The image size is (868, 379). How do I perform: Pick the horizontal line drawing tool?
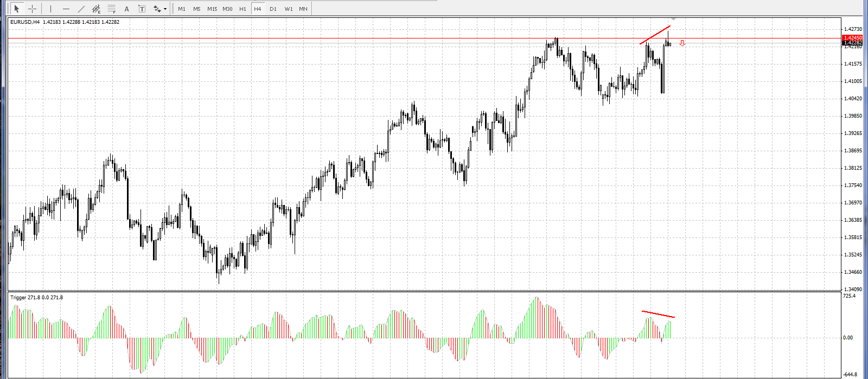[x=66, y=9]
